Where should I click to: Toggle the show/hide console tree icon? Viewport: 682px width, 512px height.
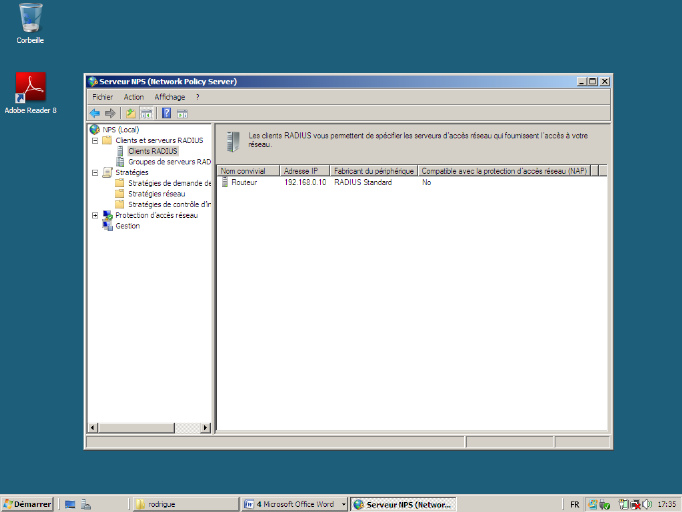pos(146,113)
